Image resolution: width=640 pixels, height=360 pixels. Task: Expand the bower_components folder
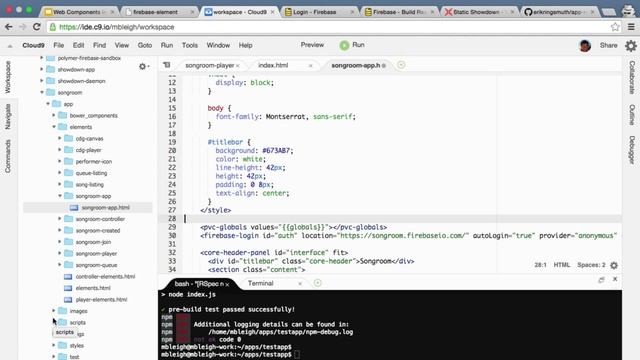point(53,116)
